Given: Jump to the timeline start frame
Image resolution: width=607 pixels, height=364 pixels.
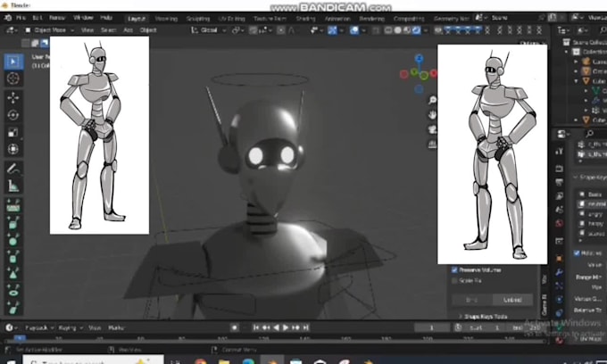Looking at the screenshot, I should (x=256, y=327).
